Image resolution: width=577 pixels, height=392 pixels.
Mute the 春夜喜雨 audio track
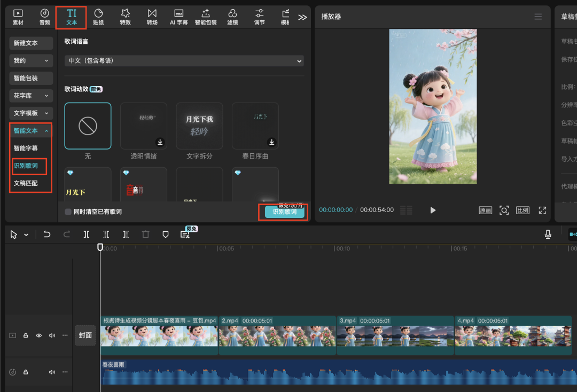(x=52, y=372)
